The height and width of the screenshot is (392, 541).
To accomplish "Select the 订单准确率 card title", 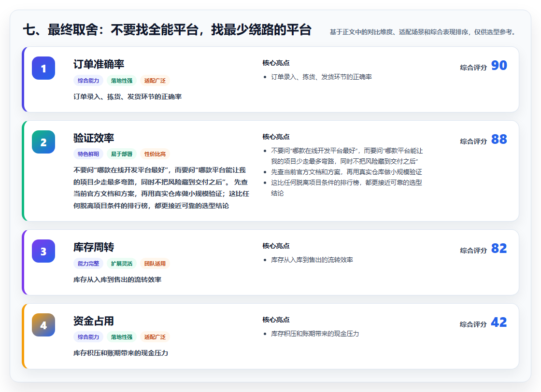I will point(99,64).
